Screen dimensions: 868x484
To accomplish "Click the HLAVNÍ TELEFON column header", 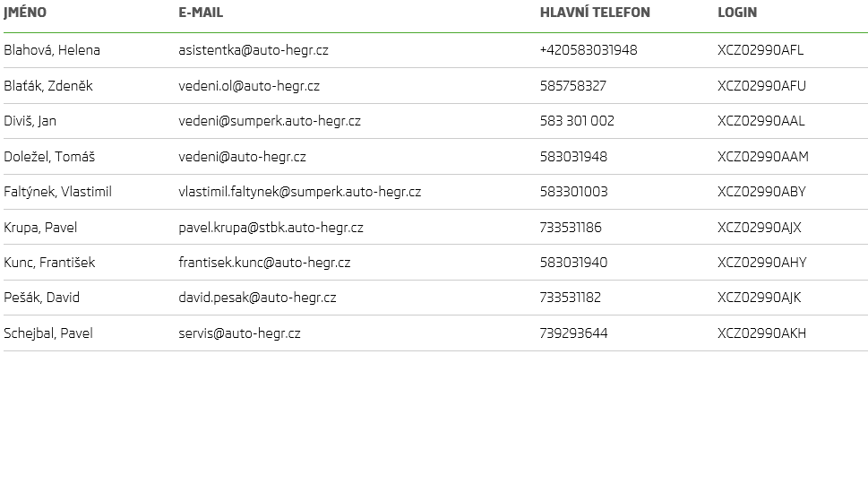I will pyautogui.click(x=595, y=13).
